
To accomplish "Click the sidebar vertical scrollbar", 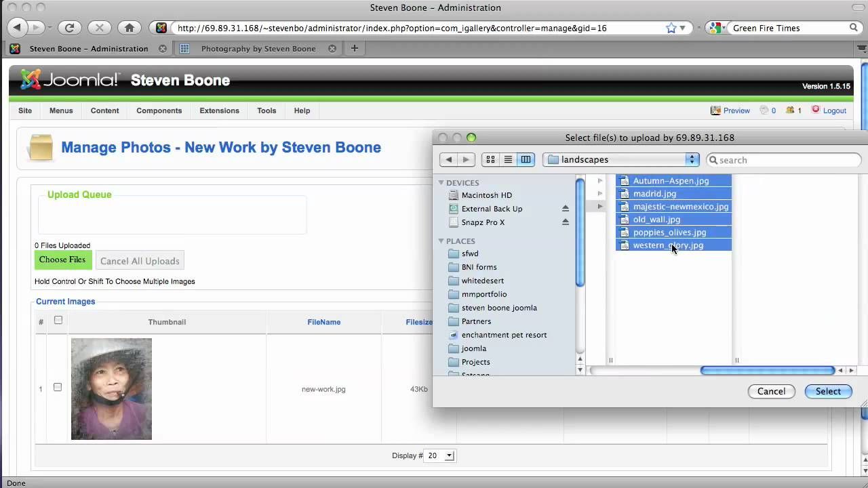I will [580, 232].
